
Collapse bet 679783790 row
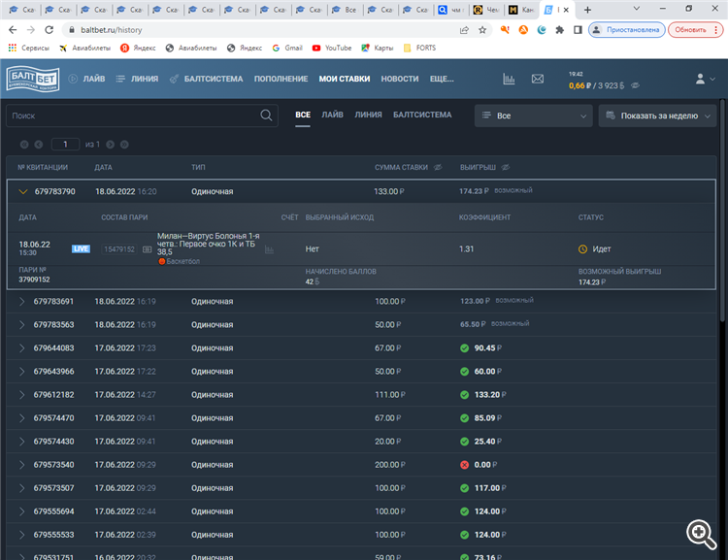pyautogui.click(x=22, y=191)
